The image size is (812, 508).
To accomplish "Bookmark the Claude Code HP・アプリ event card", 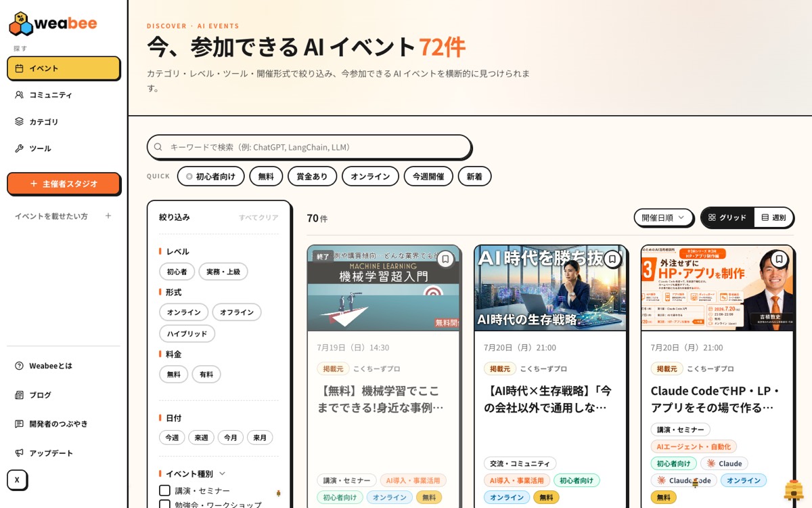I will (x=779, y=259).
